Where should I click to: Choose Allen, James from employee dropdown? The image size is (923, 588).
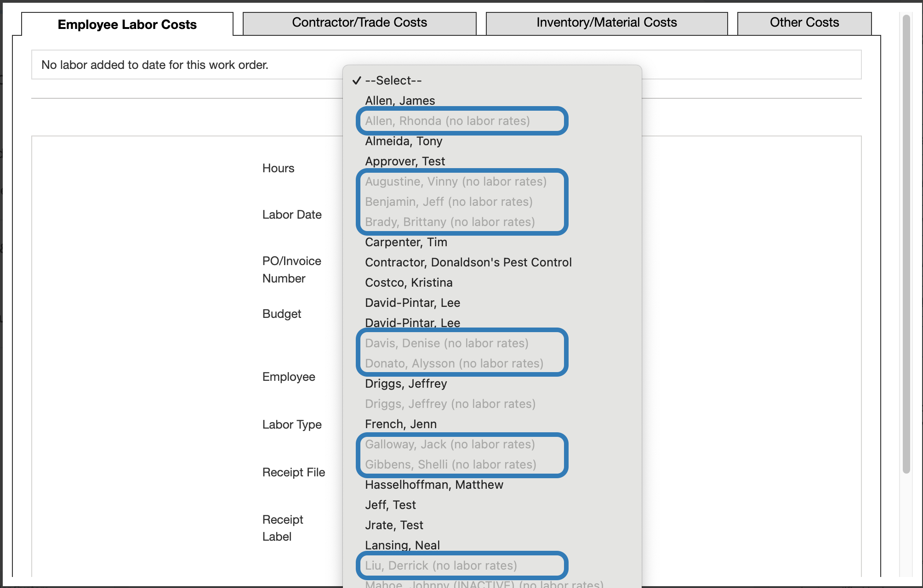[400, 101]
